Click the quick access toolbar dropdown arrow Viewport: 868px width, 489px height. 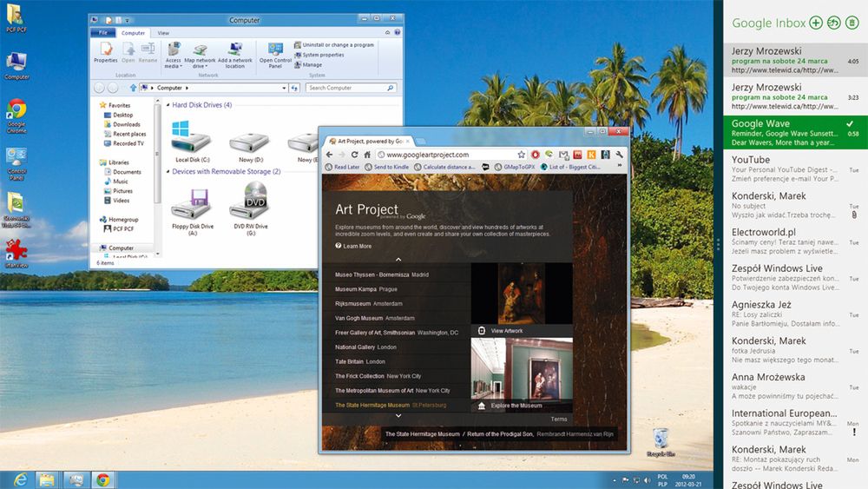click(128, 21)
